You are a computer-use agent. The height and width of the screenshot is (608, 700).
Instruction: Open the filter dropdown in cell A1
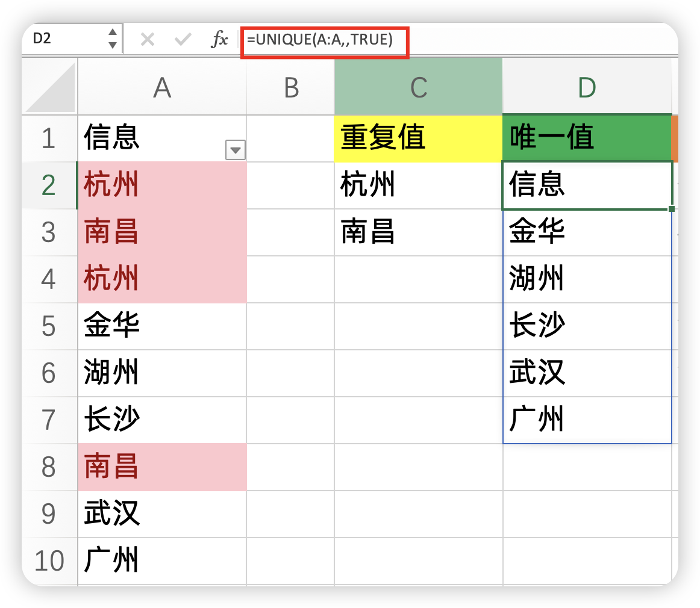[x=236, y=150]
